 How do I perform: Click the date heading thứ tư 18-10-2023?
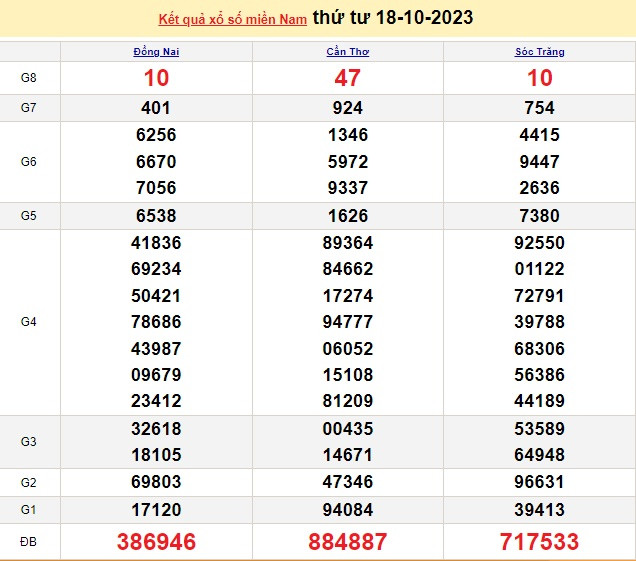coord(393,17)
